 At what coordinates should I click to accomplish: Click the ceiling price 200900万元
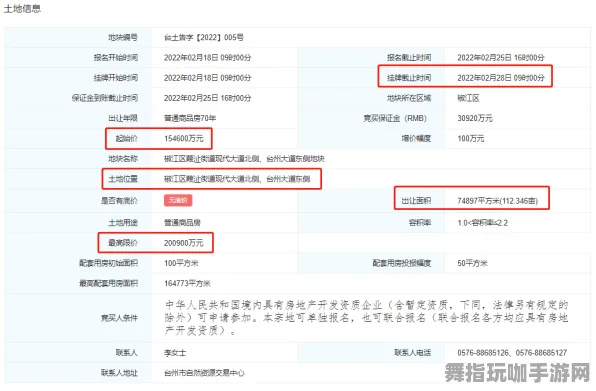point(184,242)
